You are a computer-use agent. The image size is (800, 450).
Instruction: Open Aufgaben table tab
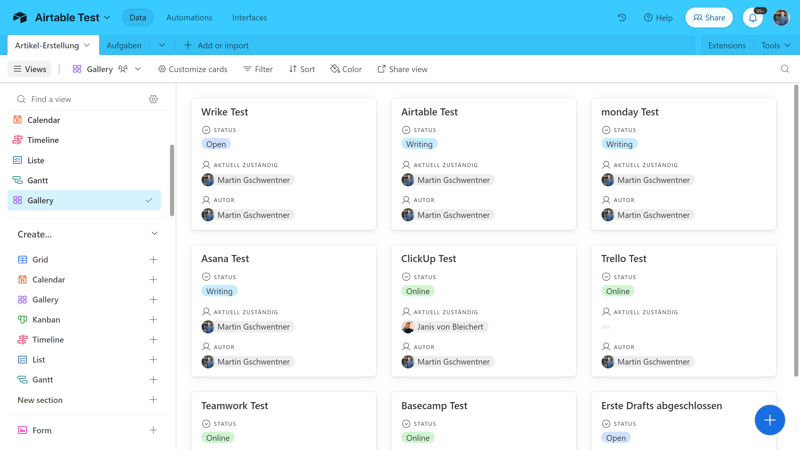click(x=124, y=45)
